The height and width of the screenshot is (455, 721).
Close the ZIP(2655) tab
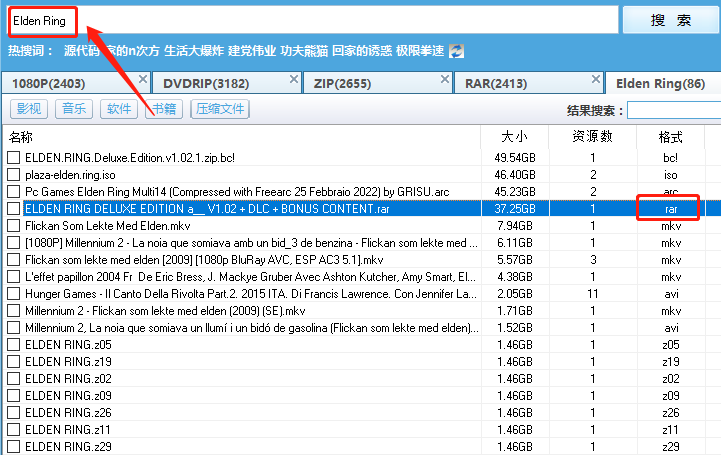[445, 79]
